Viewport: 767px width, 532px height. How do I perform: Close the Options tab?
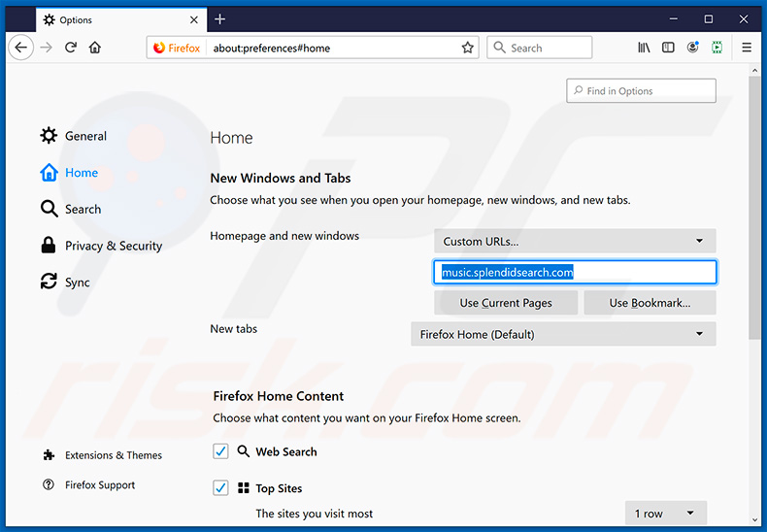tap(194, 19)
